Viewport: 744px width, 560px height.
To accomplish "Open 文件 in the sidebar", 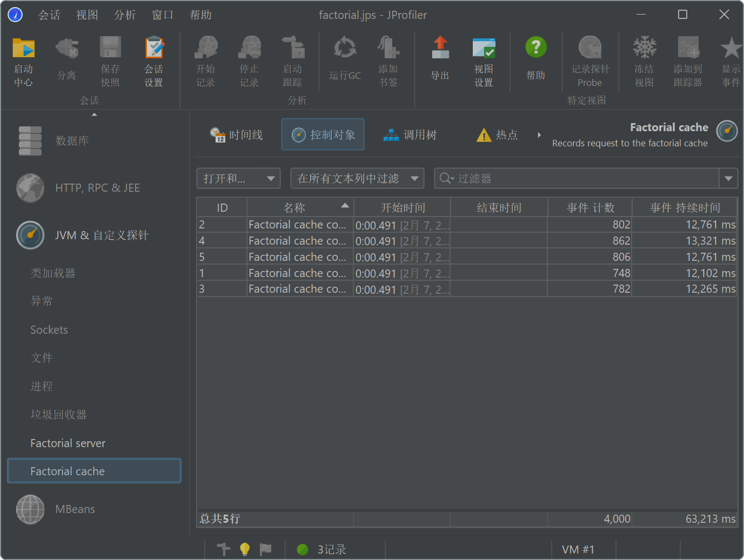I will coord(42,358).
